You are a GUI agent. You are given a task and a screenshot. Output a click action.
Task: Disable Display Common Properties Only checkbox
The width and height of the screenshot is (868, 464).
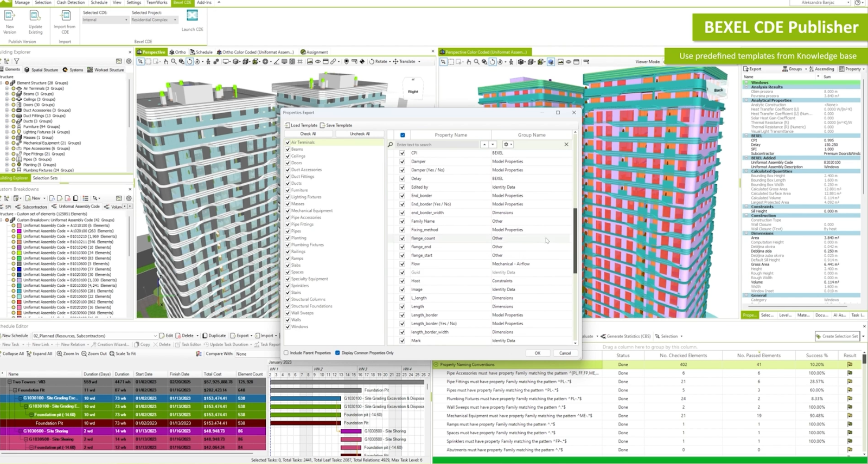(x=337, y=353)
